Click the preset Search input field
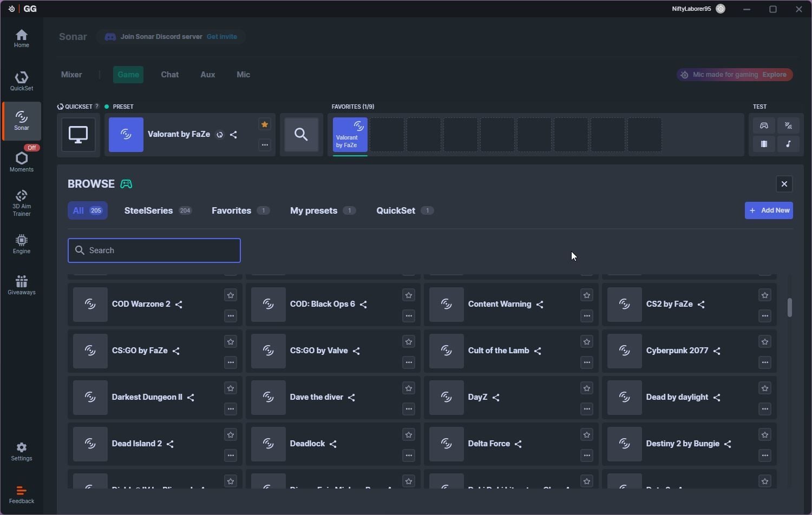Screen dimensions: 812x515 click(x=154, y=250)
